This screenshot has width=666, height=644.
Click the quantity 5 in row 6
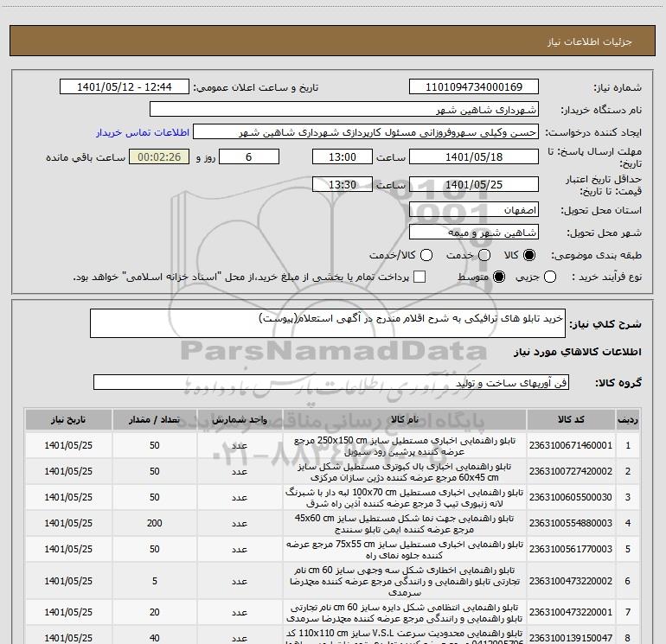click(x=155, y=581)
